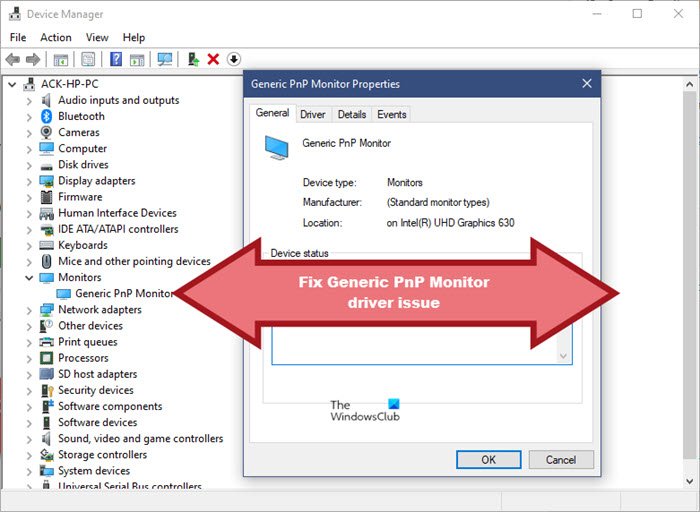Click the Back arrow toolbar icon
Viewport: 700px width, 512px height.
(x=12, y=59)
